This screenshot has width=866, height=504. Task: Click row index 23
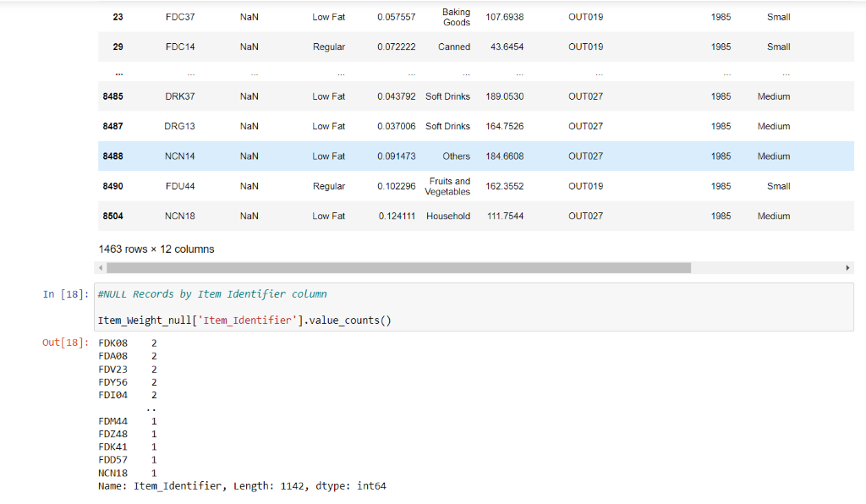[x=118, y=17]
